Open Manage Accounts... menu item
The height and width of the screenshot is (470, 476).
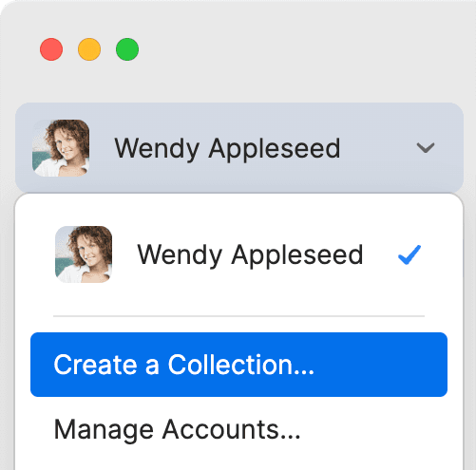pos(239,429)
